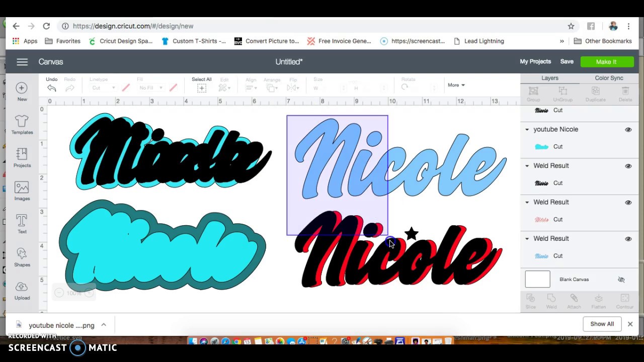Image resolution: width=644 pixels, height=362 pixels.
Task: Open Cricut Design Space bookmark
Action: (120, 41)
